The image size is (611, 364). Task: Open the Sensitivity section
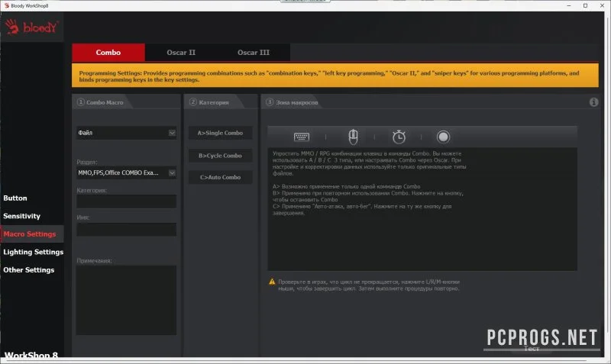(22, 216)
